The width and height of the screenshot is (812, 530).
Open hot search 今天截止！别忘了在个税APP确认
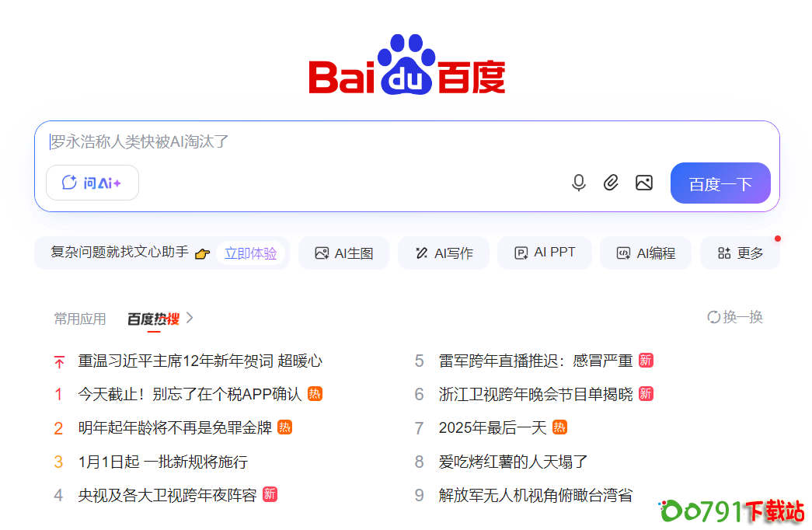coord(190,394)
